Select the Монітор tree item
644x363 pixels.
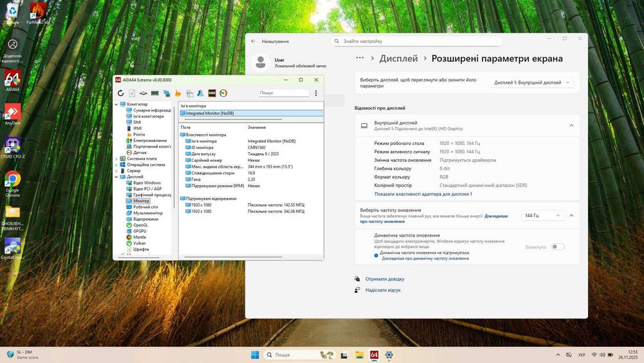138,201
